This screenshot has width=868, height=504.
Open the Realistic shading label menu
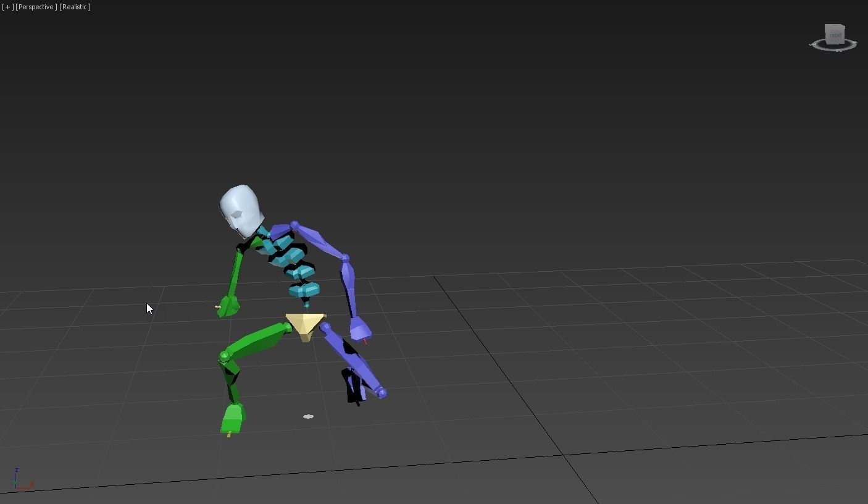tap(75, 7)
